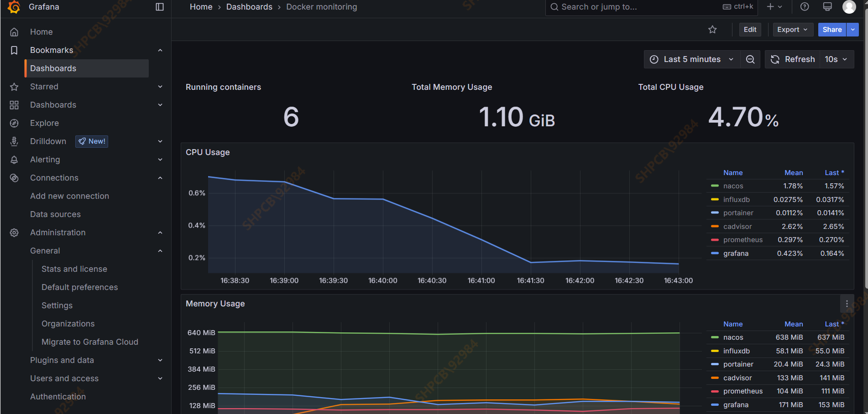
Task: Toggle portainer series in Memory Usage legend
Action: 738,364
